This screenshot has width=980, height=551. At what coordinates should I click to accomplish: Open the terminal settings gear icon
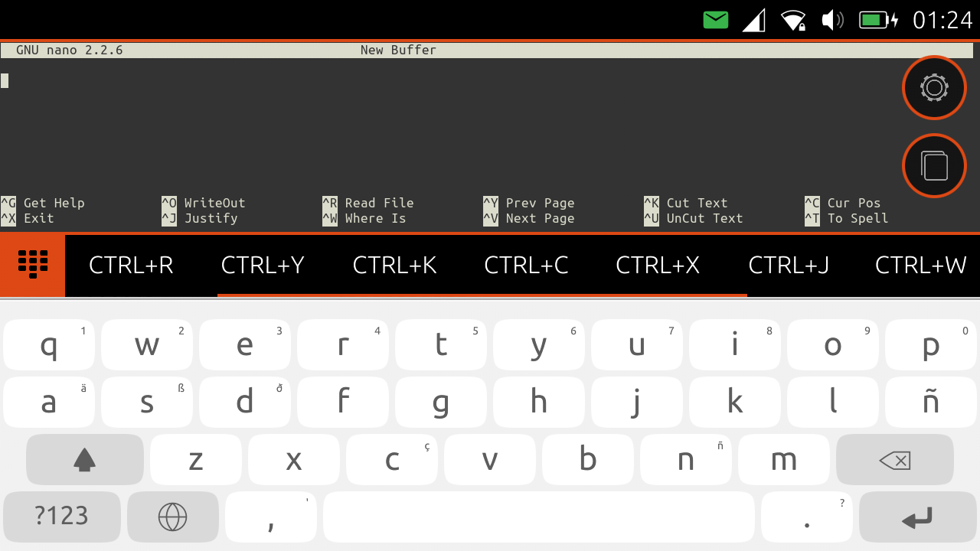(934, 87)
